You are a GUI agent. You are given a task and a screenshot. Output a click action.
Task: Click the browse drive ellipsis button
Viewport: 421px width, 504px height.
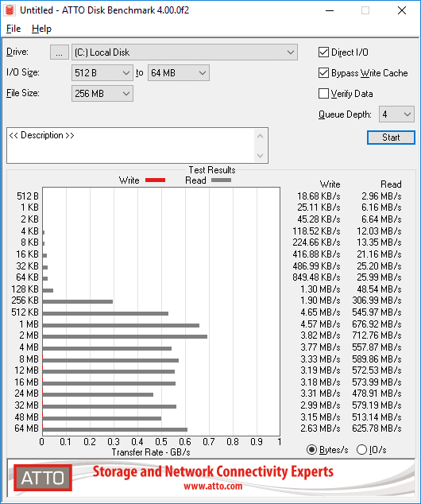click(60, 52)
